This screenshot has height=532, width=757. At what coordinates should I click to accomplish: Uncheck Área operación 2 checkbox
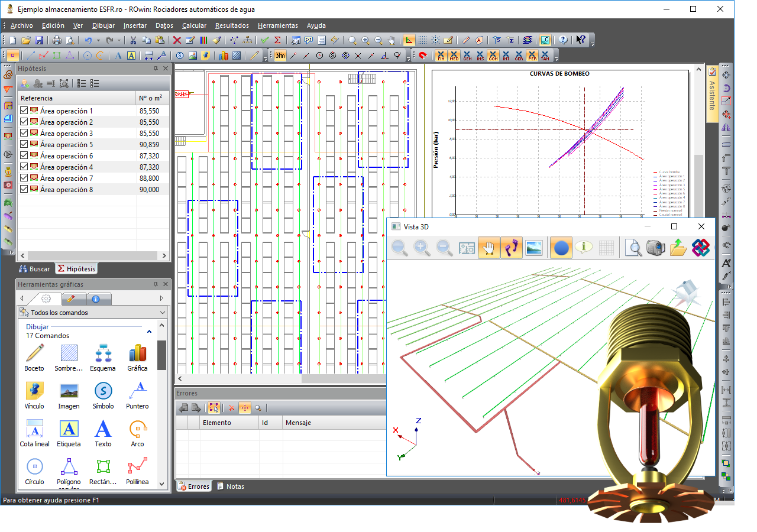pyautogui.click(x=24, y=122)
